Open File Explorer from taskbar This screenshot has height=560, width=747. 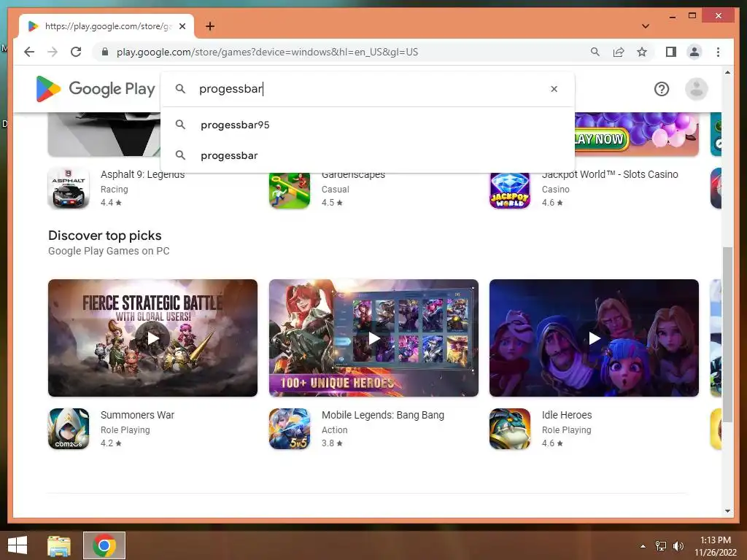59,545
